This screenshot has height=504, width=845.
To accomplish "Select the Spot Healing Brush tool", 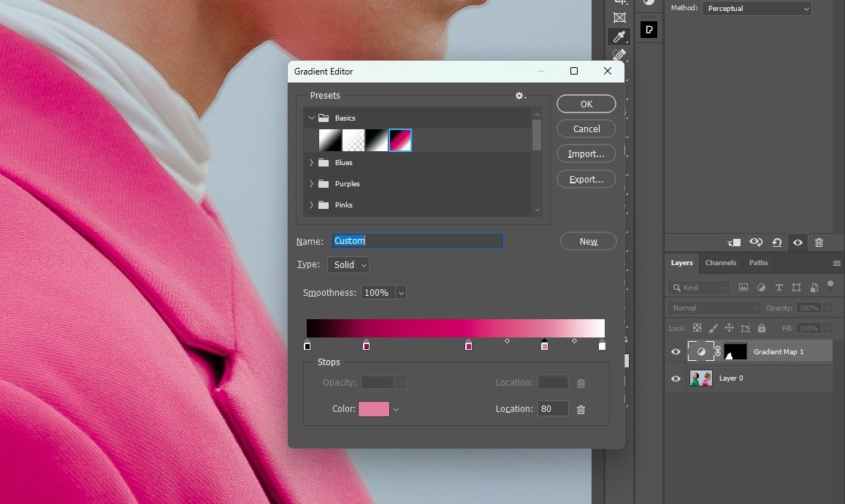I will pos(619,55).
